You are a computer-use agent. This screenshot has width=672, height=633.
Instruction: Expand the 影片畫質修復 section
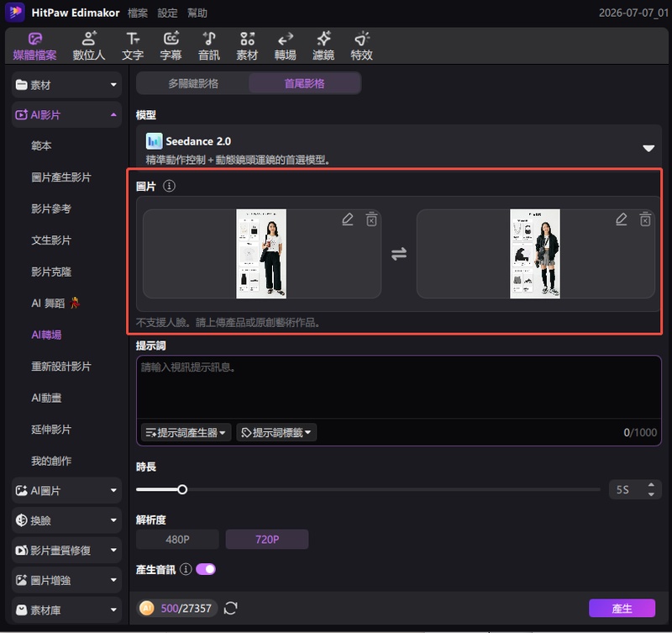coord(66,551)
